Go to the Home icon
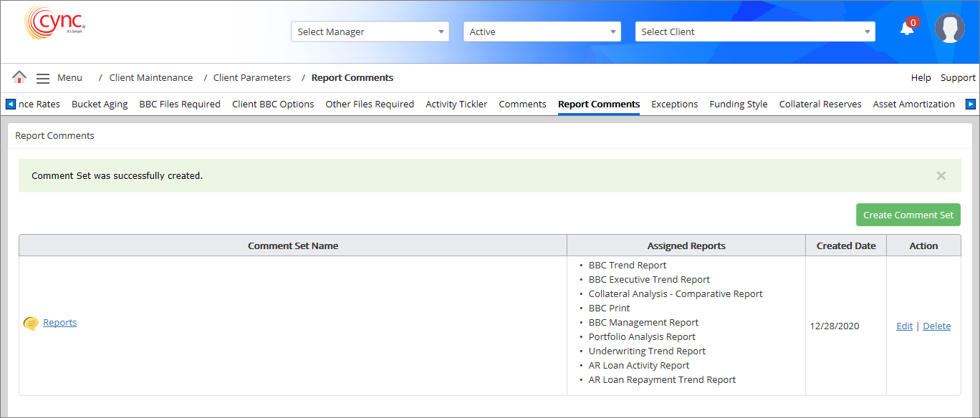The width and height of the screenshot is (980, 418). click(19, 77)
